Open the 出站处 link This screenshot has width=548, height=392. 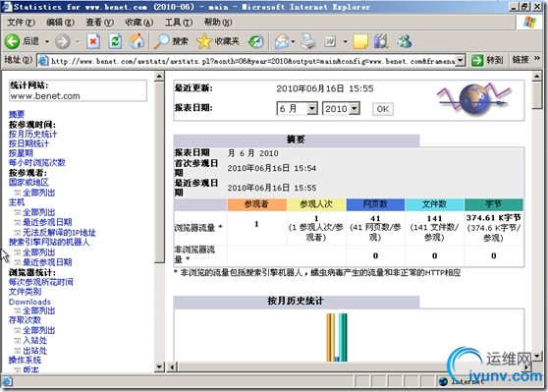click(35, 351)
